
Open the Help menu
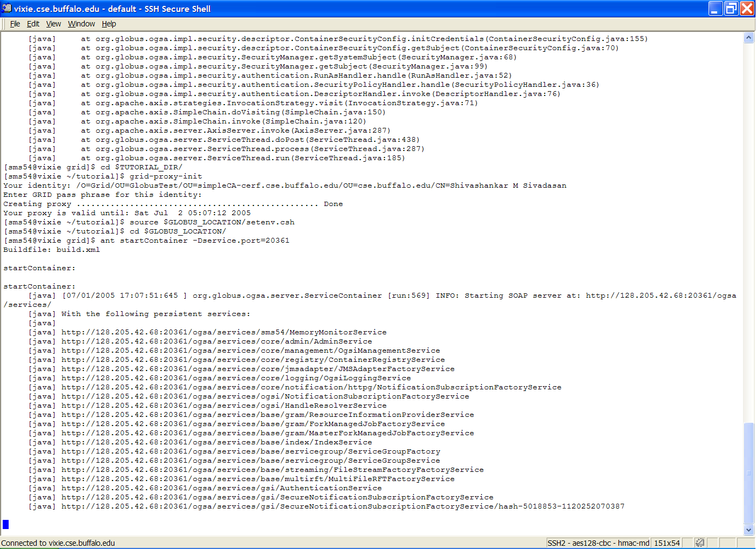[109, 24]
